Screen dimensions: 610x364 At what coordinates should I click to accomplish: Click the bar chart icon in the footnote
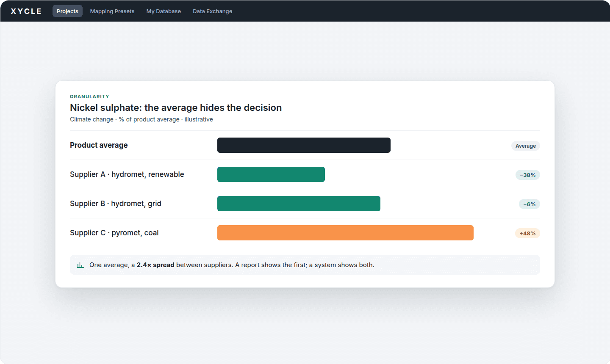[80, 265]
